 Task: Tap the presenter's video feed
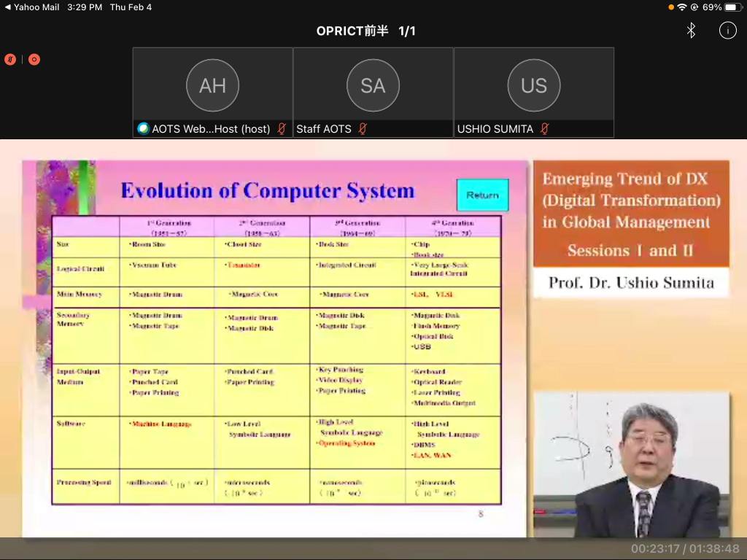coord(631,464)
